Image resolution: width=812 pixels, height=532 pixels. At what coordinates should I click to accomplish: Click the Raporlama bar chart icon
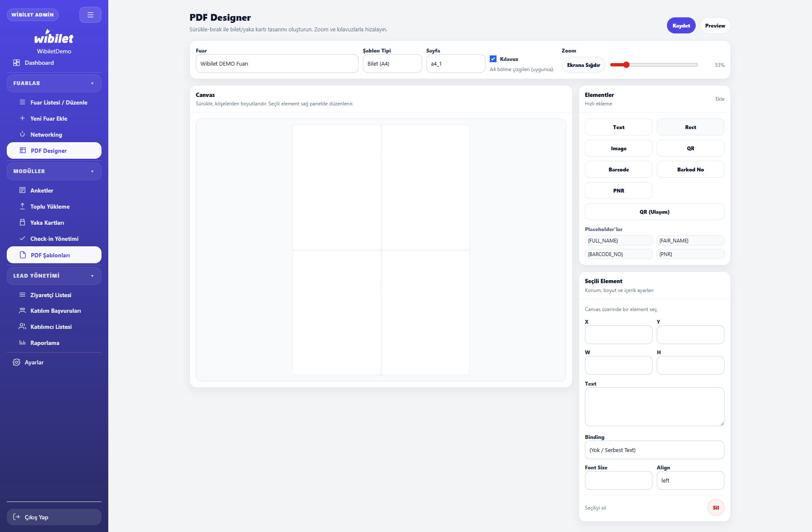point(22,343)
